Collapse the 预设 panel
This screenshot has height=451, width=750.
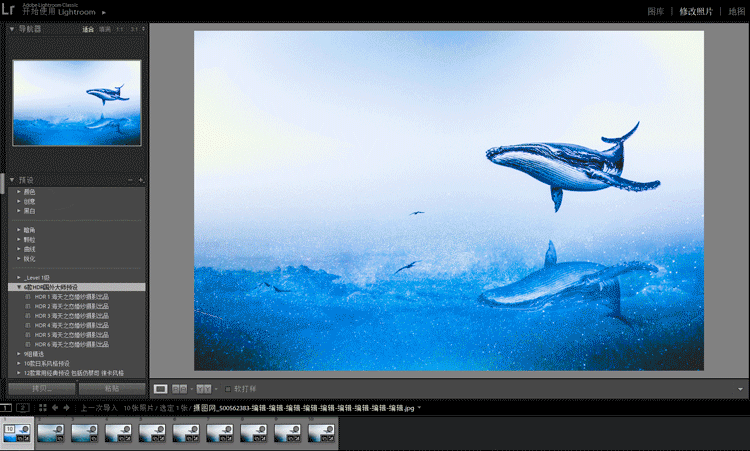(x=12, y=180)
